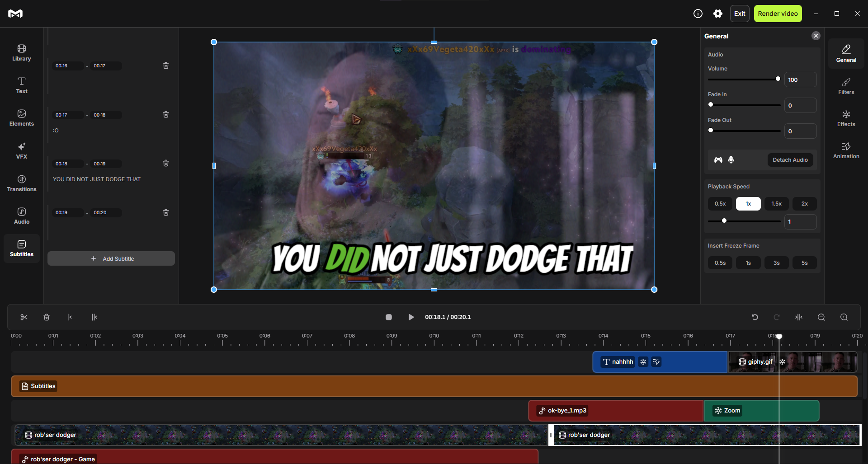Set playback speed to 1x

pyautogui.click(x=748, y=204)
